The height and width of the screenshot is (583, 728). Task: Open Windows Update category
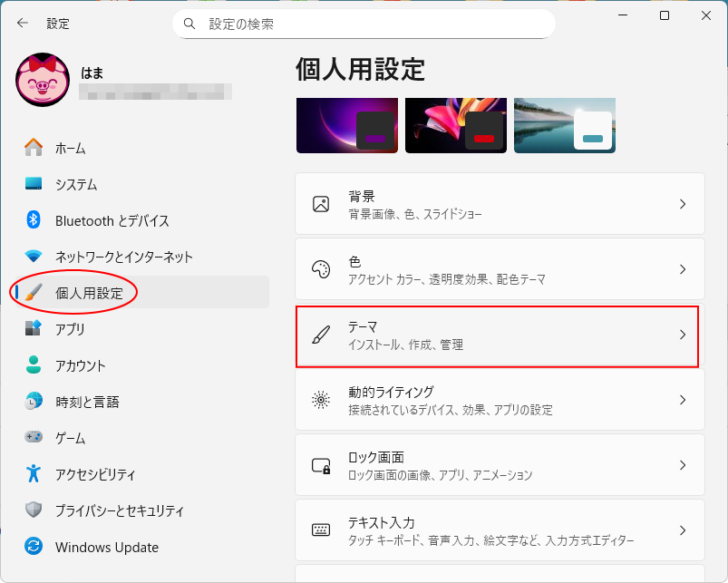(142, 546)
